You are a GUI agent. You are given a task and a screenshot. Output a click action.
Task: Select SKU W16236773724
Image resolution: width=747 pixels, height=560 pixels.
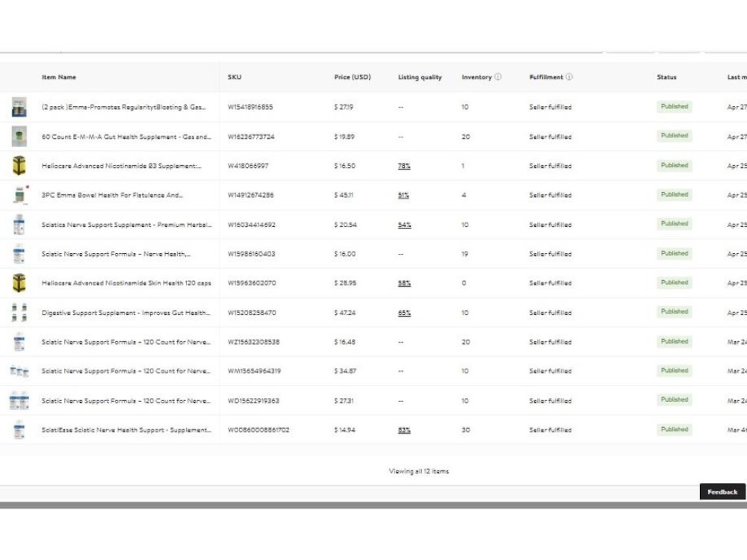[x=251, y=137]
